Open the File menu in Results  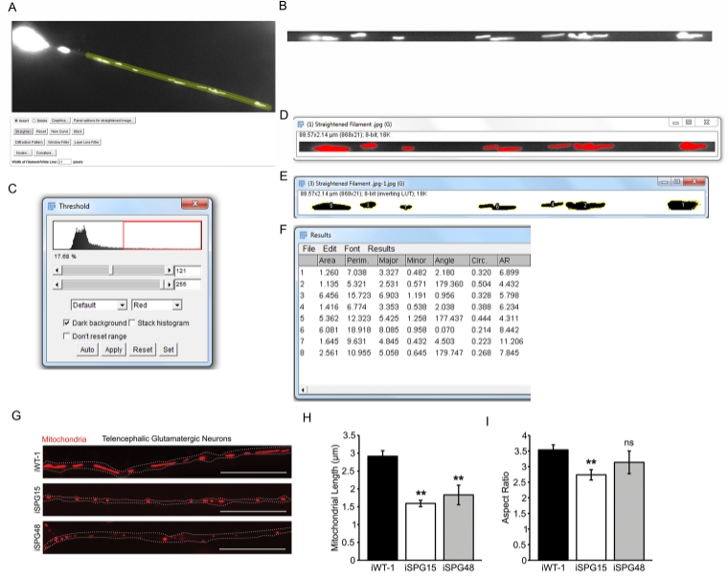[x=308, y=248]
